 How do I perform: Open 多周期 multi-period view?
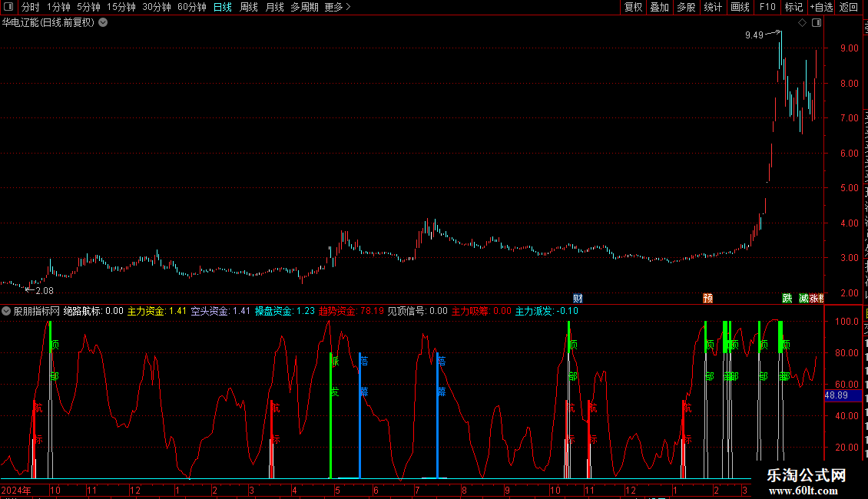click(304, 7)
